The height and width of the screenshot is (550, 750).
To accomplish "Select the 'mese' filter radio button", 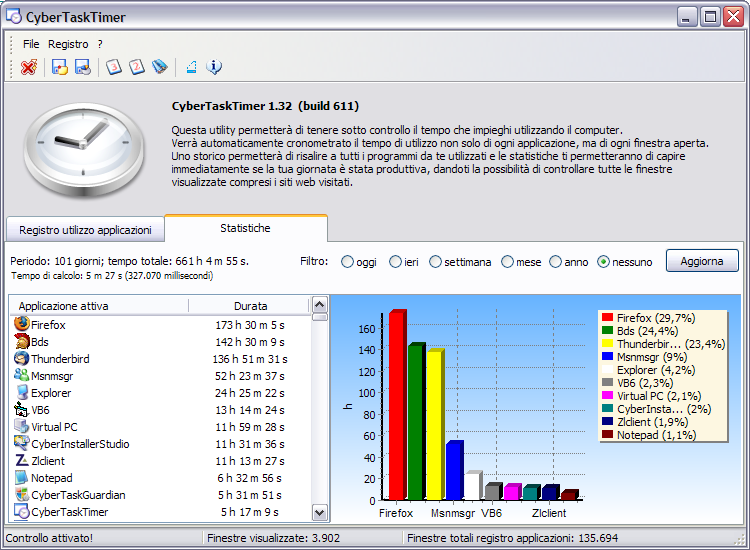I will coord(507,262).
